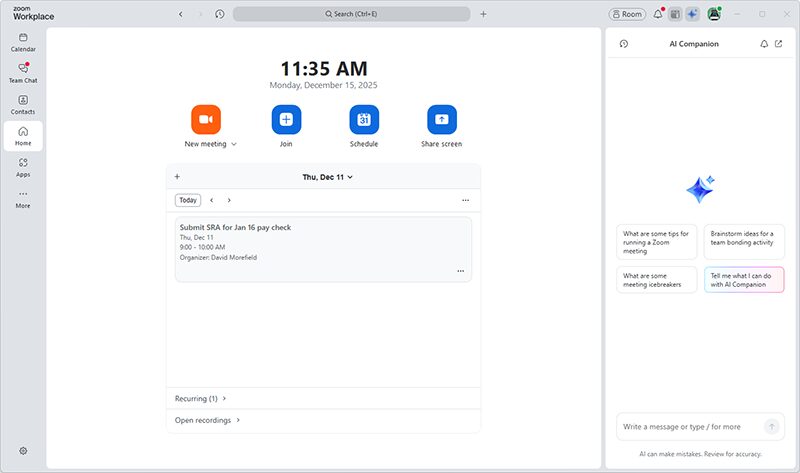Expand Open recordings section
Screen dimensions: 800x473
pyautogui.click(x=208, y=420)
